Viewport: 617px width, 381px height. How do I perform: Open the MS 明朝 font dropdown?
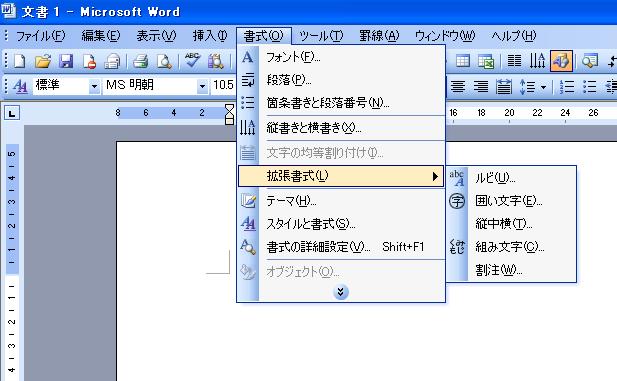[202, 86]
